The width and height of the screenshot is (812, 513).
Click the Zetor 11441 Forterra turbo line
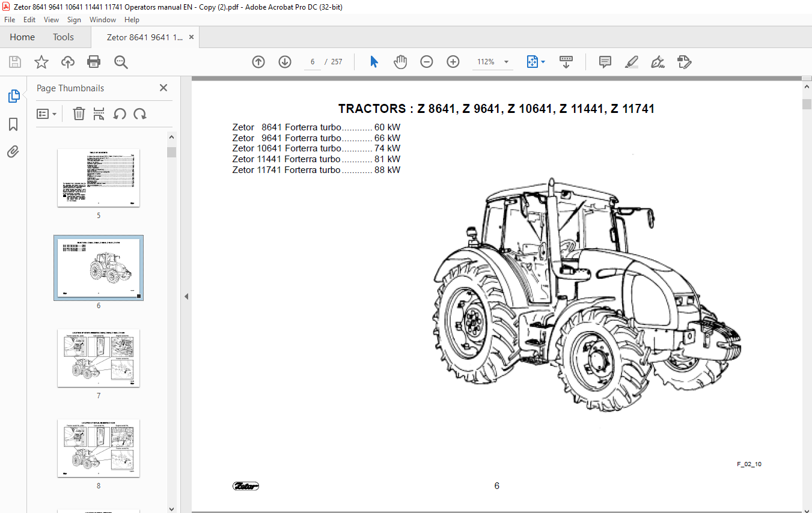point(316,159)
